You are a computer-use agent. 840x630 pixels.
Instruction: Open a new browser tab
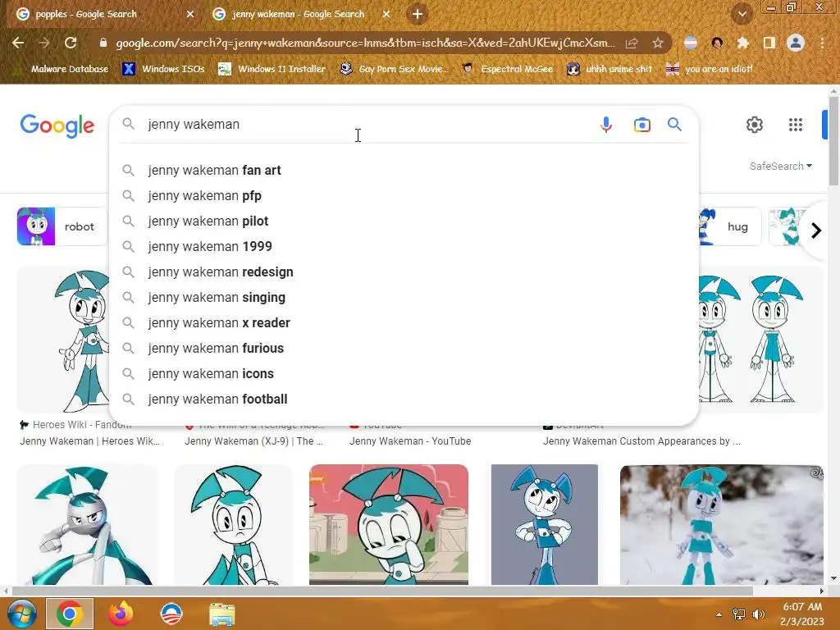(418, 14)
